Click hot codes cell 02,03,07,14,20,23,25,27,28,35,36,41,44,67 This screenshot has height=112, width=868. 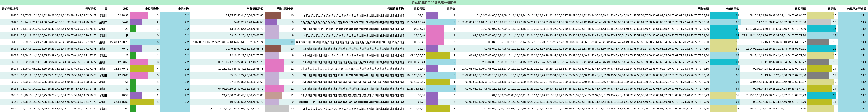pyautogui.click(x=780, y=89)
